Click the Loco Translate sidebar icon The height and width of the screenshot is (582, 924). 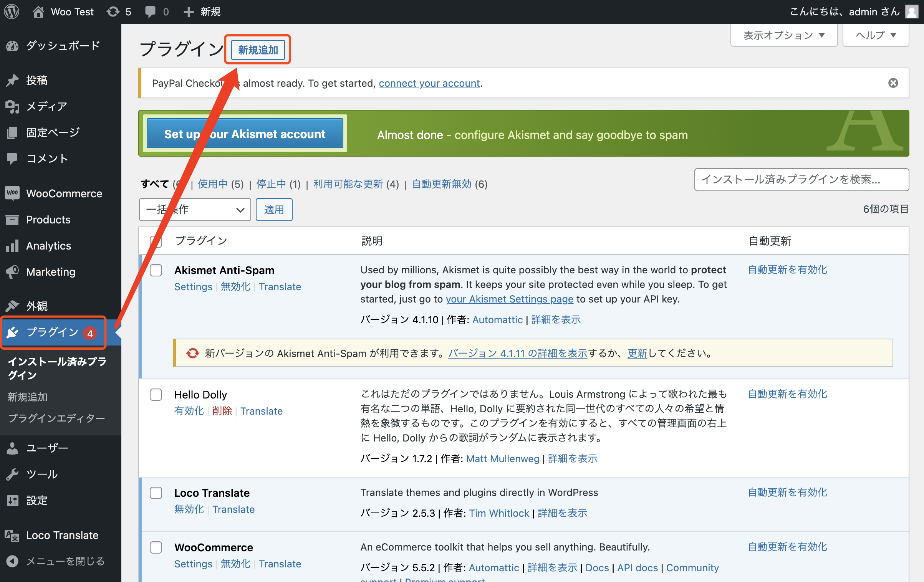pyautogui.click(x=12, y=535)
